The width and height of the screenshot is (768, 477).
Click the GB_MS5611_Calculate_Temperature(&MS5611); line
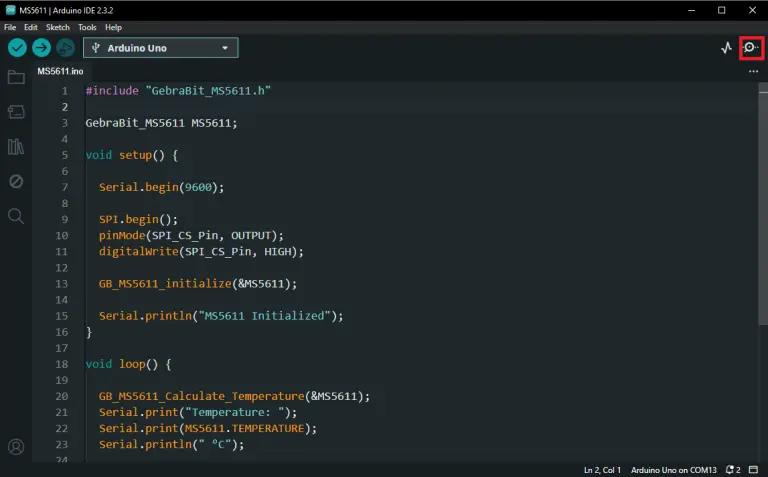point(234,396)
